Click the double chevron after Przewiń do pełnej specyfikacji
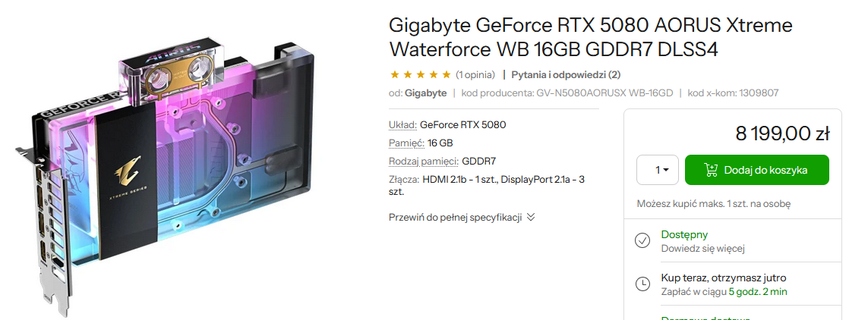 point(531,217)
